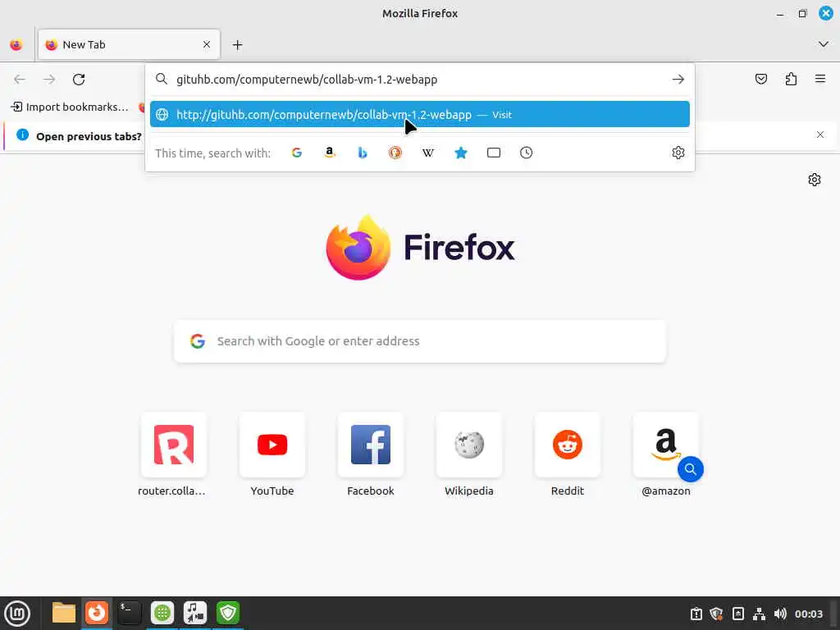Search this time with Wikipedia
This screenshot has height=630, width=840.
tap(428, 153)
